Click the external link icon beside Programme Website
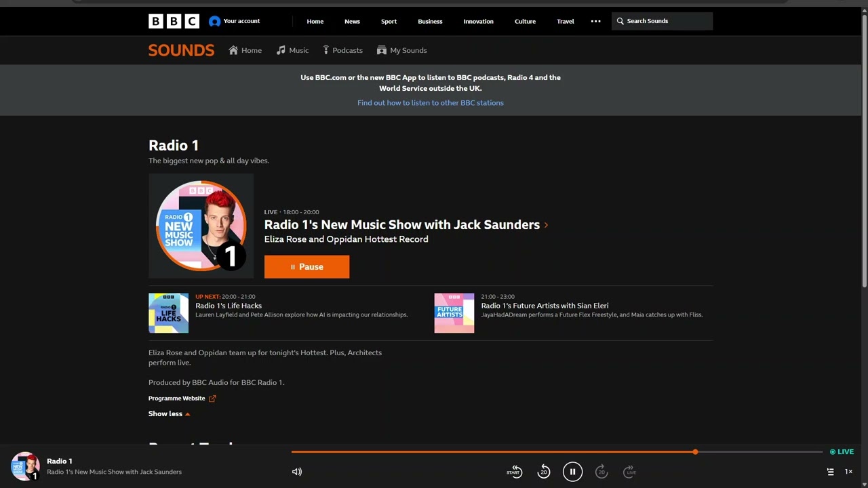This screenshot has width=868, height=488. 212,399
